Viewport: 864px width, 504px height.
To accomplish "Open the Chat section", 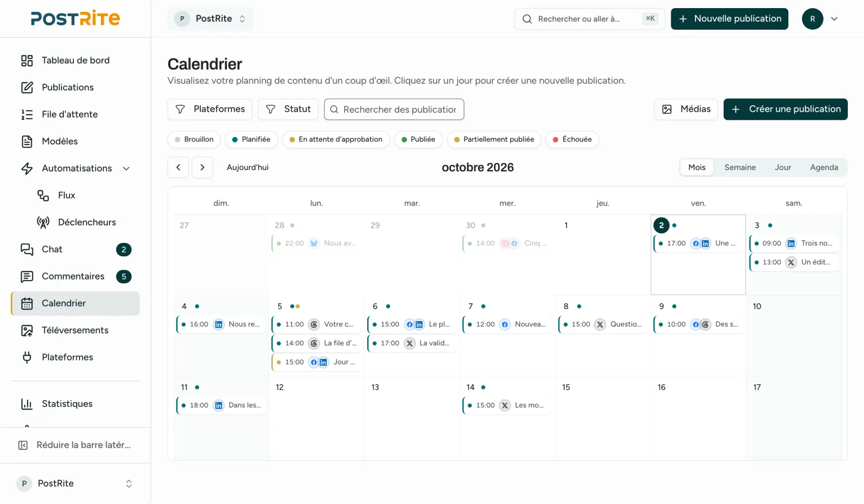I will tap(75, 249).
